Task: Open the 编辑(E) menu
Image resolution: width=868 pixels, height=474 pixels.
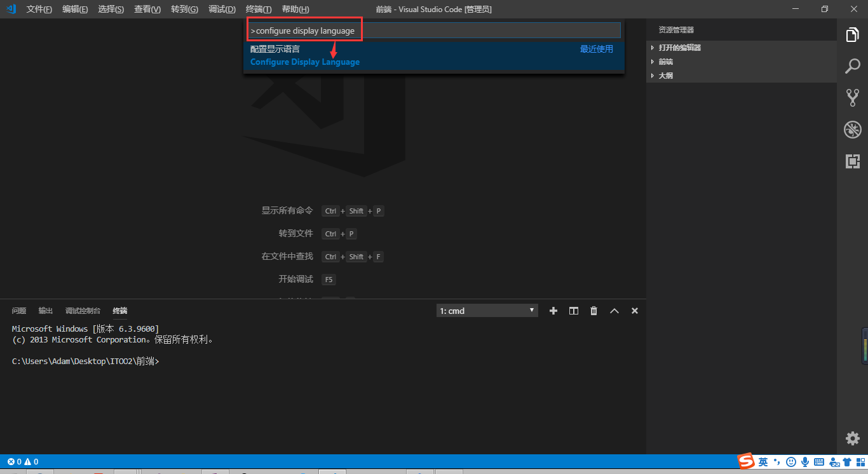Action: 75,10
